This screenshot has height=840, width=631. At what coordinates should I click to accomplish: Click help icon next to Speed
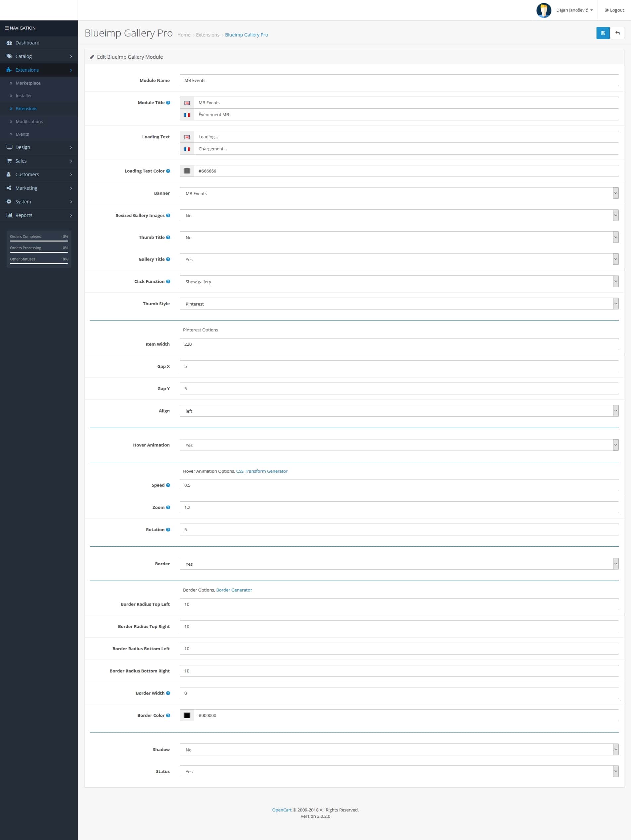168,485
